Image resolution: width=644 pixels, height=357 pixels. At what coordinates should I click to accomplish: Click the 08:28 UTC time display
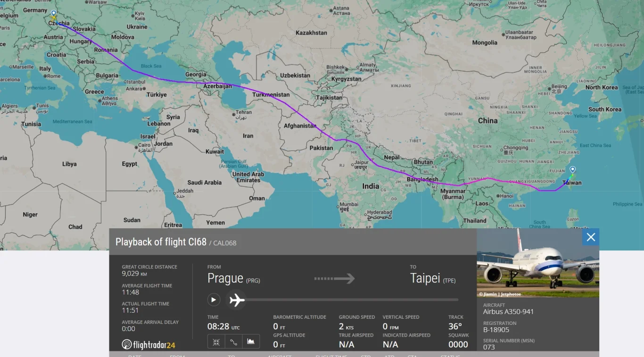(x=223, y=326)
